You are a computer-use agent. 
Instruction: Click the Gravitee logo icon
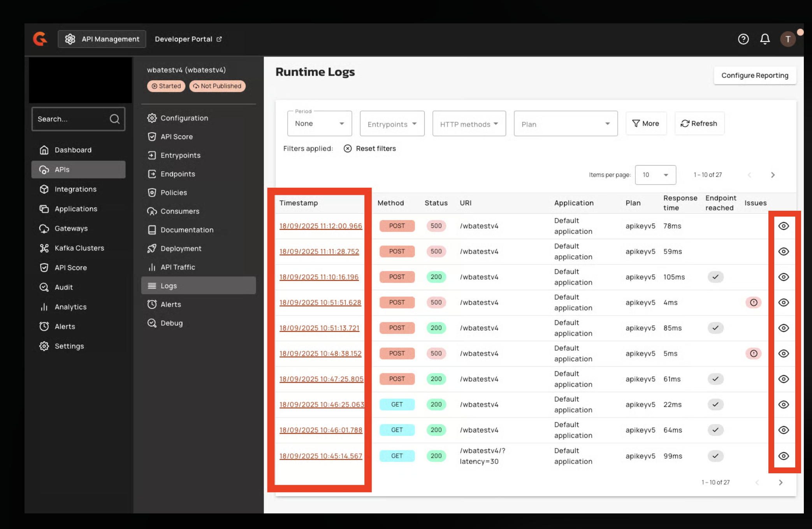pyautogui.click(x=40, y=39)
